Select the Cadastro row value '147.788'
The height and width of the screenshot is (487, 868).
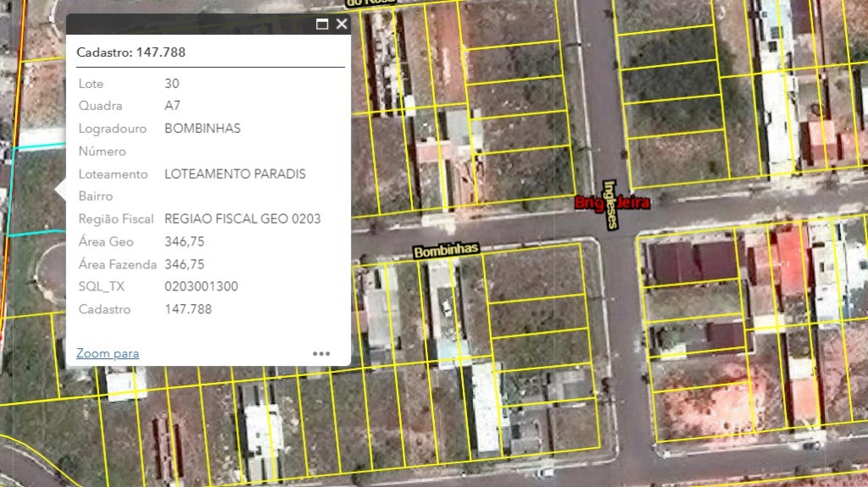188,309
